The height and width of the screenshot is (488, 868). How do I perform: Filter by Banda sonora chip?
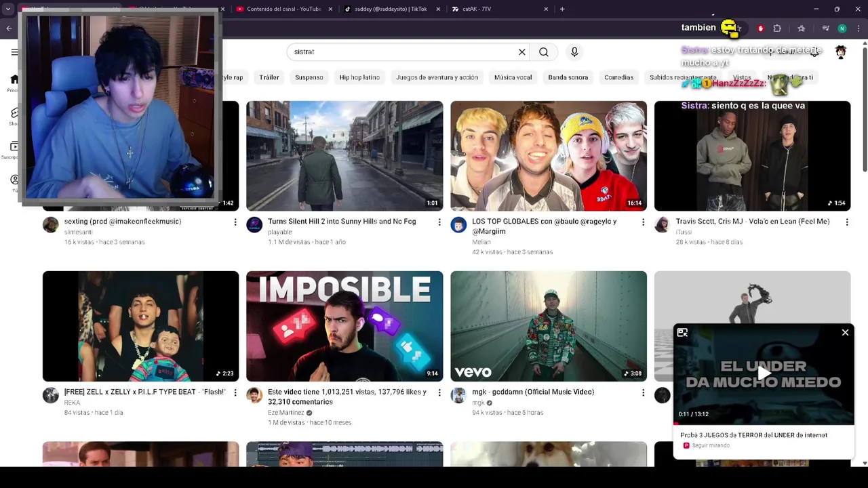[x=568, y=77]
